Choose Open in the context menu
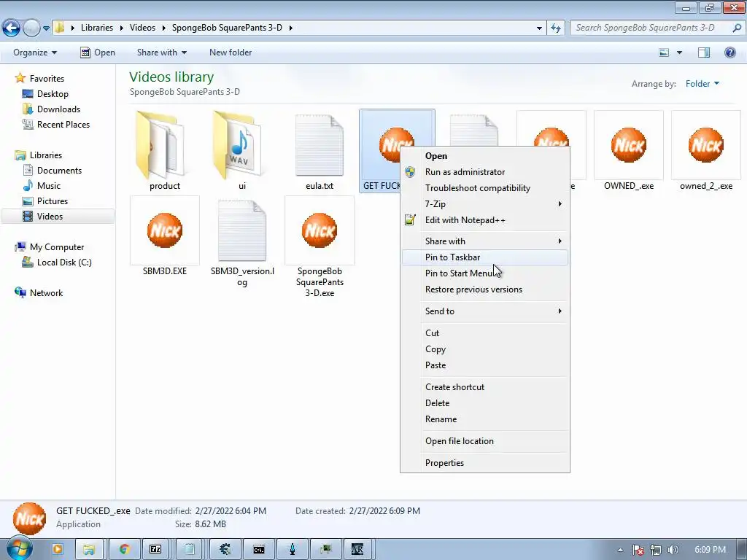 (485, 156)
